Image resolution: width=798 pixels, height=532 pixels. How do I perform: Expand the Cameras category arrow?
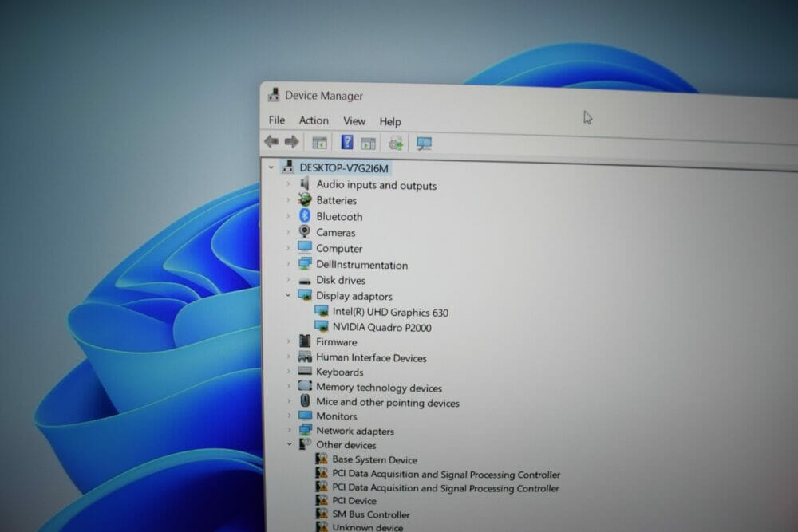click(288, 232)
